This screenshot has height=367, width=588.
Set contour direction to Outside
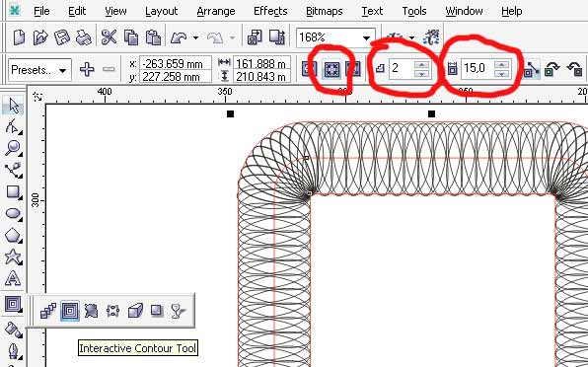pos(352,69)
